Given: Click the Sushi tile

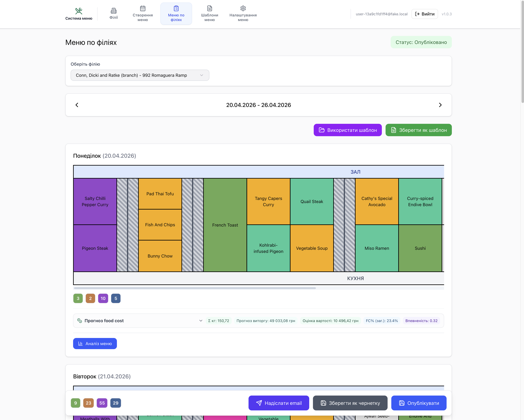Looking at the screenshot, I should click(x=420, y=248).
